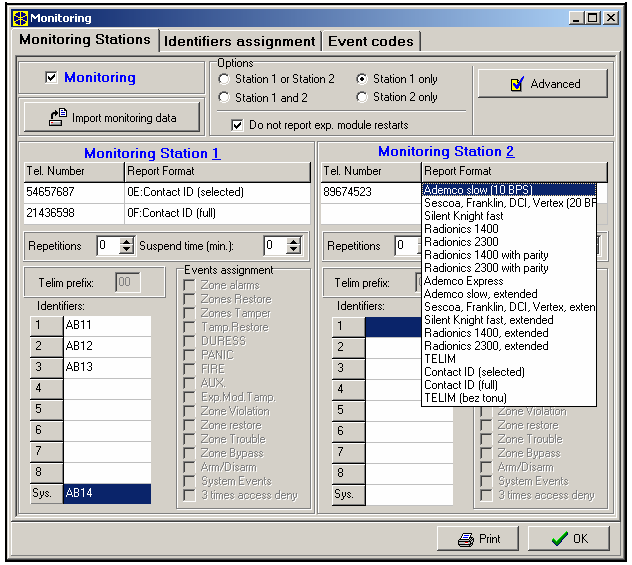The height and width of the screenshot is (565, 632).
Task: Choose TELIM (bez tonu) format
Action: pyautogui.click(x=509, y=398)
